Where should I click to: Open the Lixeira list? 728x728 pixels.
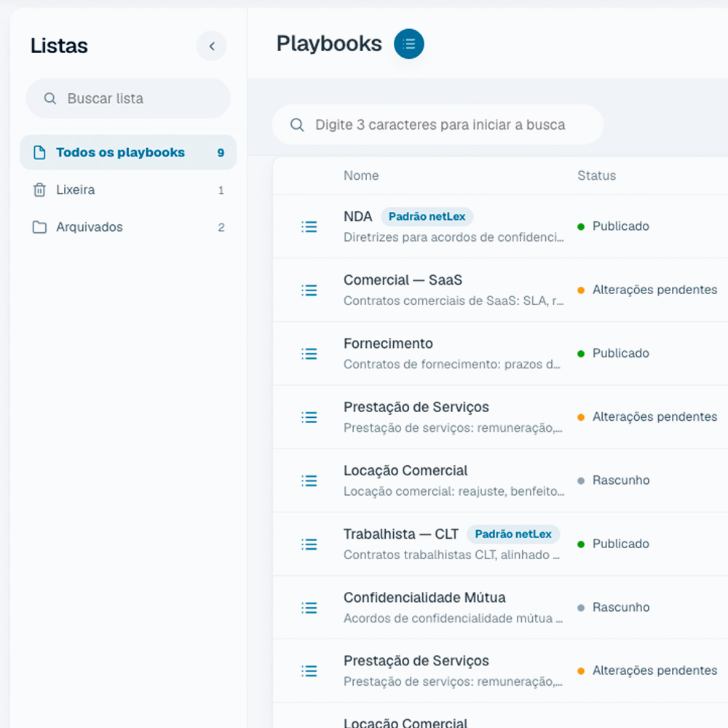pos(128,190)
